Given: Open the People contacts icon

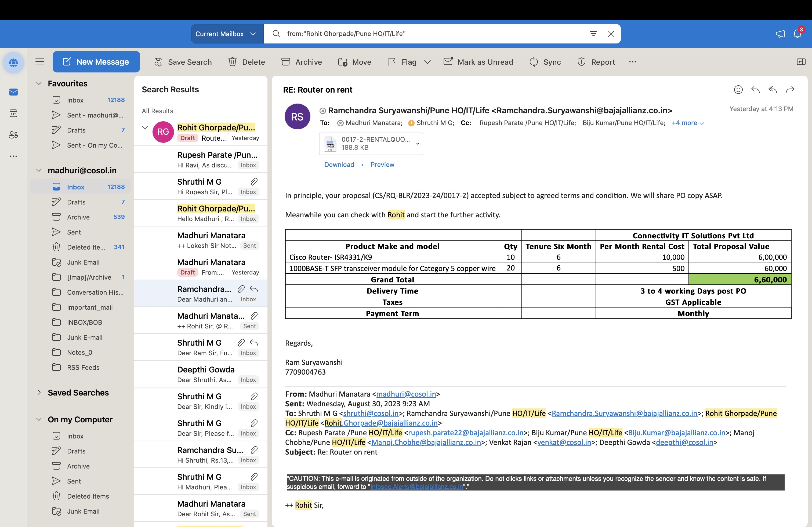Looking at the screenshot, I should coord(13,135).
